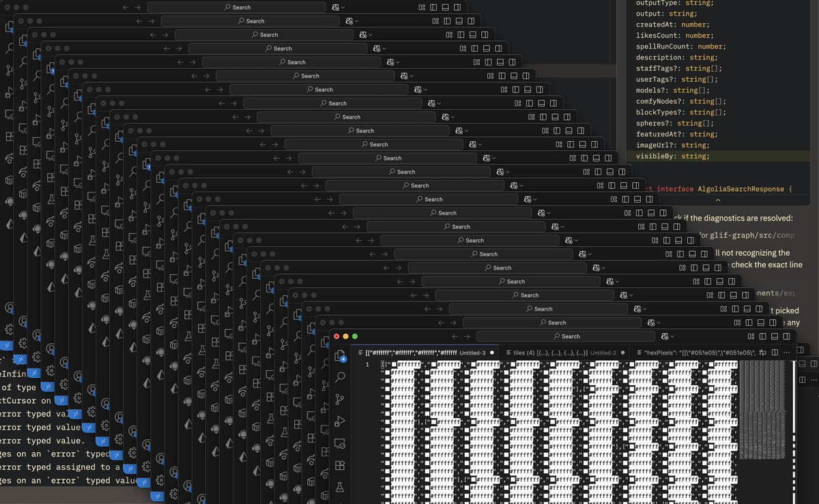This screenshot has height=504, width=819.
Task: Click the "glif-graph/src/comp" path in the chat
Action: pos(752,235)
